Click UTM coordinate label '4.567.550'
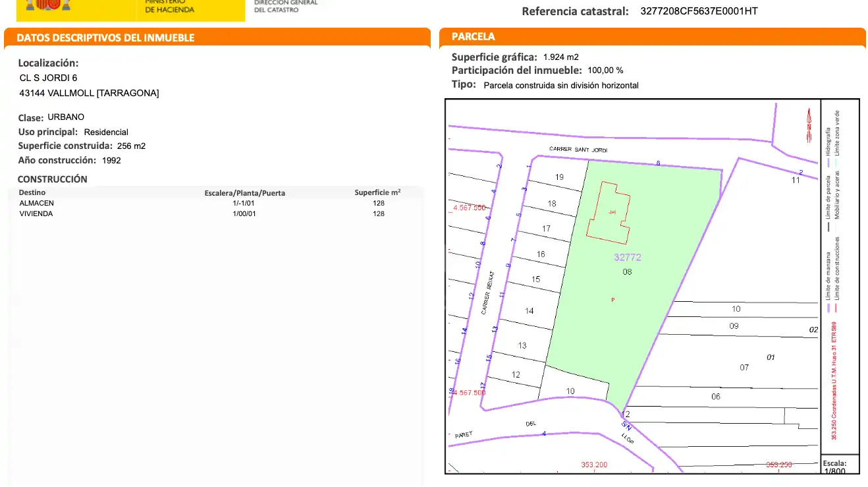The width and height of the screenshot is (868, 487). (x=470, y=208)
